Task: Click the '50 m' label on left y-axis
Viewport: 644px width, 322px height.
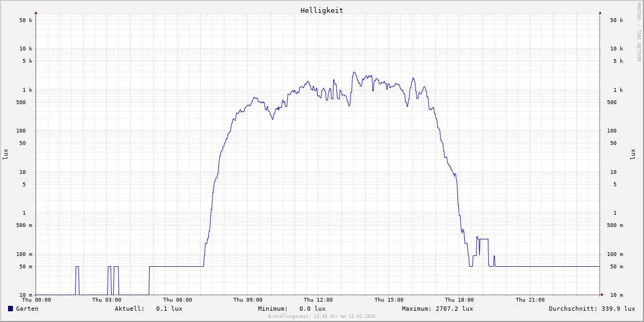Action: (x=26, y=266)
